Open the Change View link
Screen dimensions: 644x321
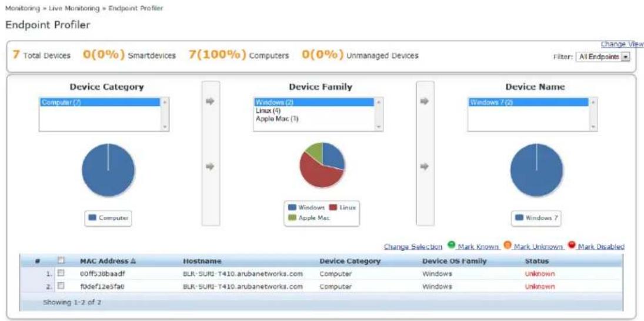tap(622, 44)
